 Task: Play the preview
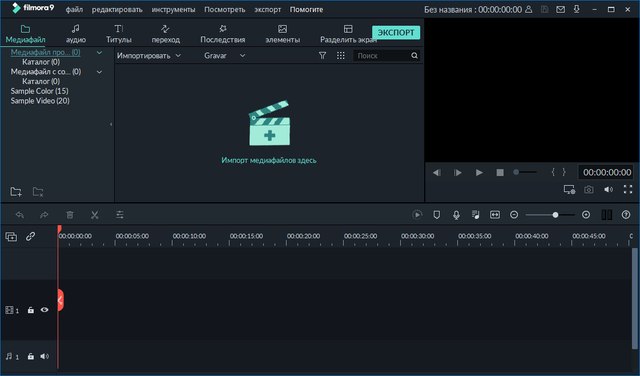pos(479,172)
